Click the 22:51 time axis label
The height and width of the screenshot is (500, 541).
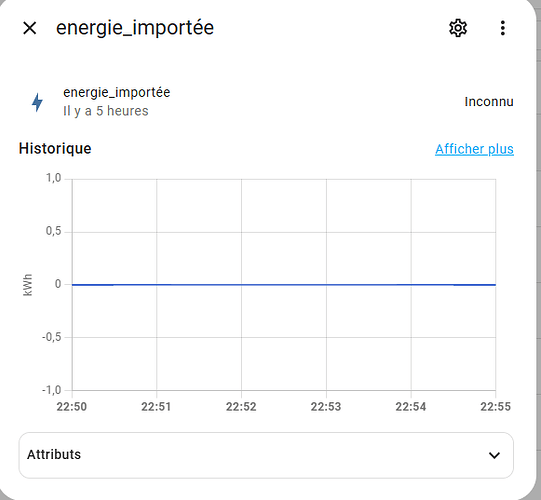point(156,406)
